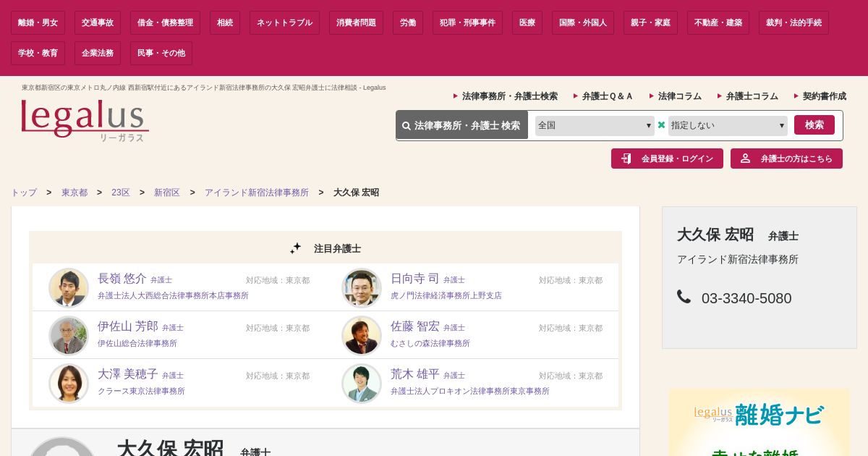Go to 23区 breadcrumb

pyautogui.click(x=121, y=193)
